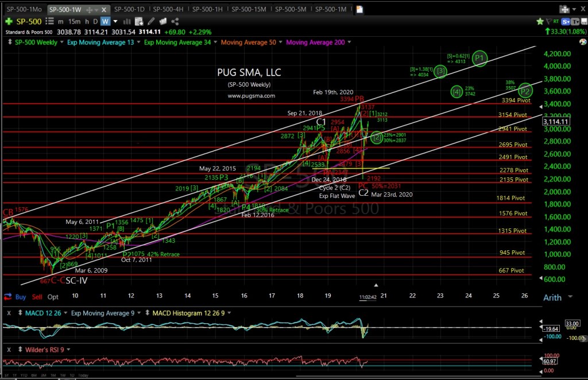The width and height of the screenshot is (588, 380).
Task: Open the Exp Moving Average 34 dropdown
Action: 215,42
